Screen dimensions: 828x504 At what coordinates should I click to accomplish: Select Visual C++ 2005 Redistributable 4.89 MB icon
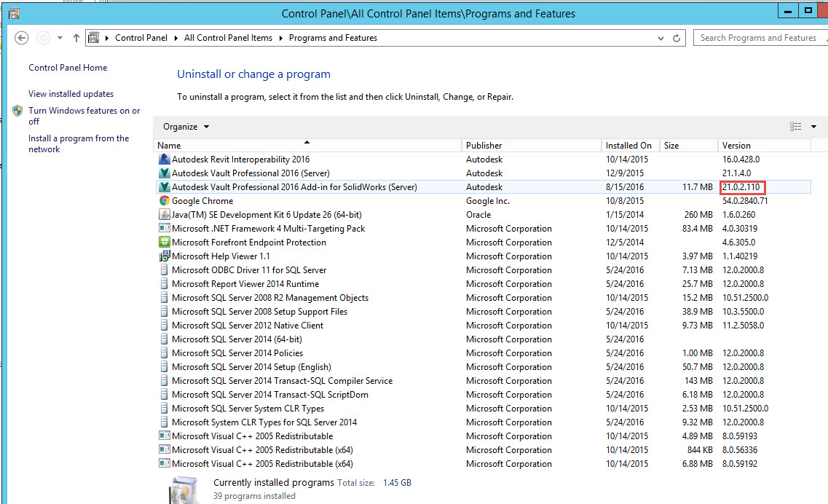tap(165, 436)
